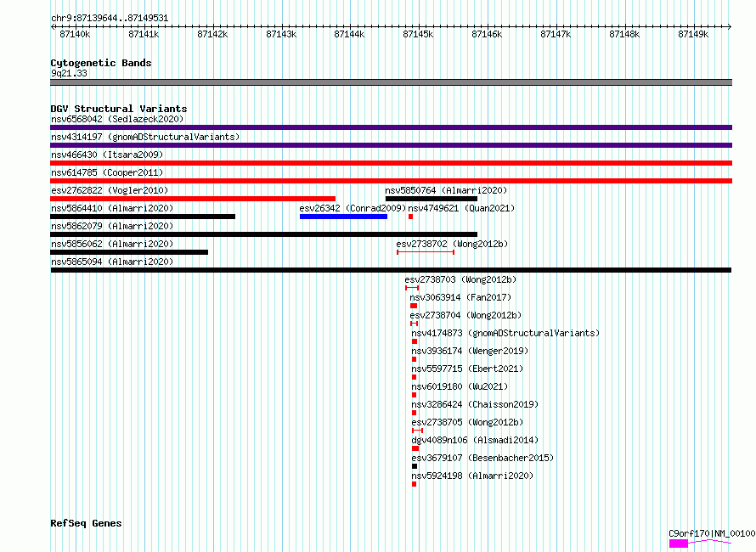Click the chr9:87139644..87149531 coordinates text
The image size is (756, 552).
[110, 19]
